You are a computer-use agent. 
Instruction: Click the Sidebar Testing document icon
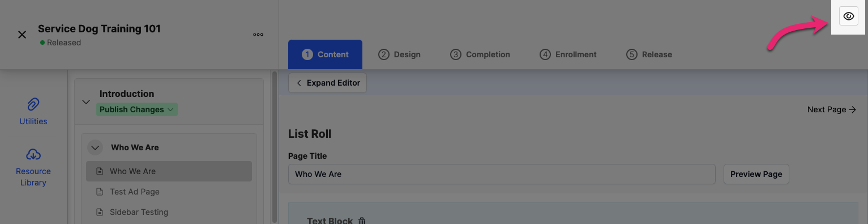click(x=100, y=212)
